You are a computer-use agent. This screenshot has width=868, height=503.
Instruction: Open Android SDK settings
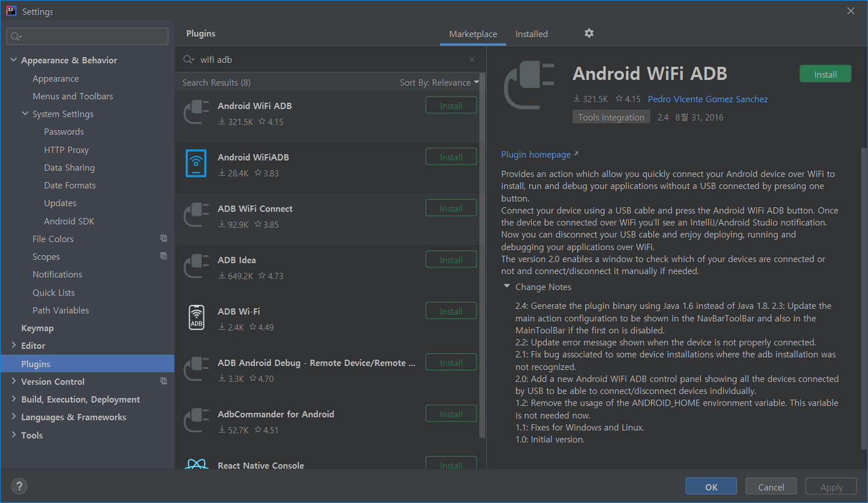[x=69, y=222]
